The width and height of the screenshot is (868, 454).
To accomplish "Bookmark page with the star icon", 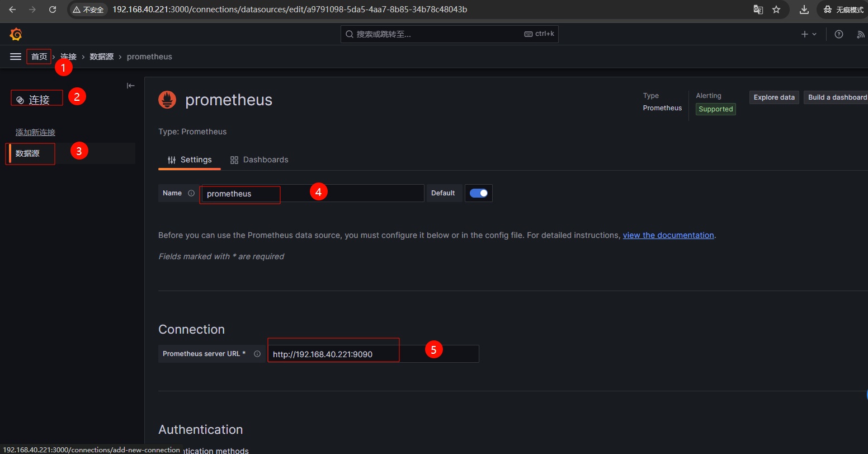I will pos(776,10).
